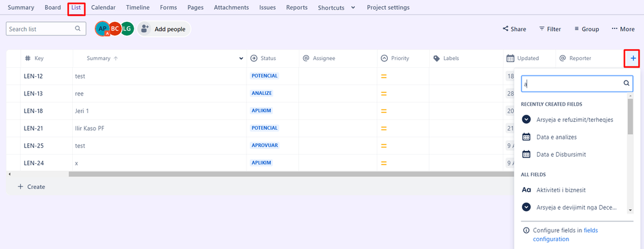Click the field search box in dropdown
This screenshot has height=249, width=644.
tap(577, 83)
